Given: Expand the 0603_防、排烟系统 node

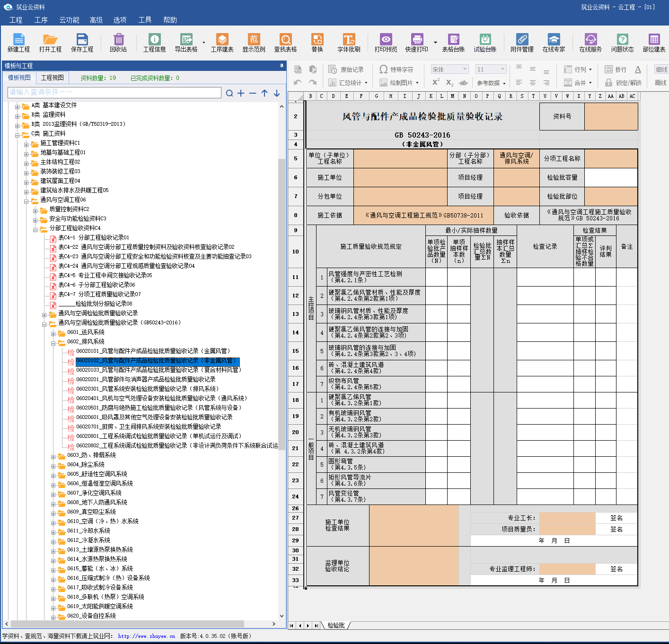Looking at the screenshot, I should (53, 456).
